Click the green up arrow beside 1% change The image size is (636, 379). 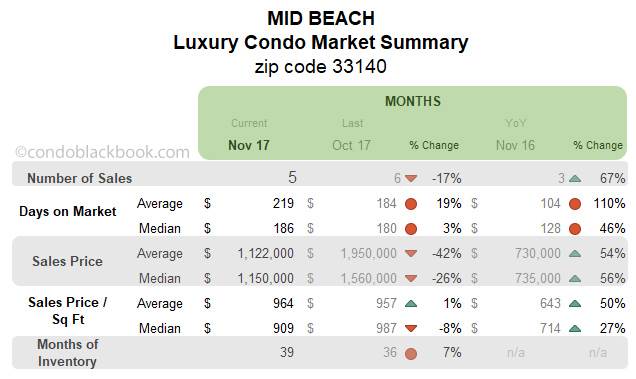tap(411, 303)
